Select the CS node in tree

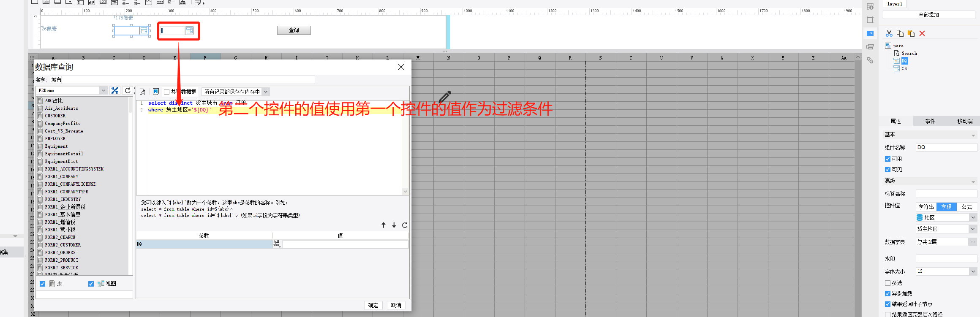click(904, 68)
